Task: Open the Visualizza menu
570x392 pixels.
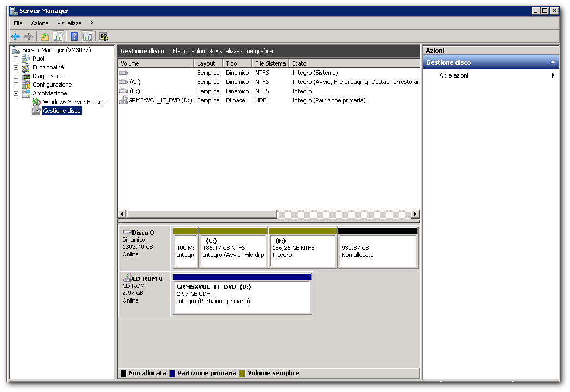Action: [x=69, y=23]
